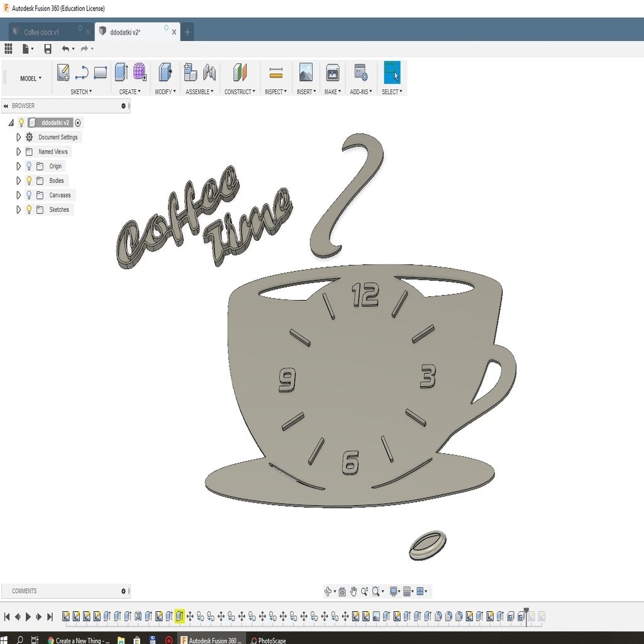Click the Extrude tool icon
644x644 pixels.
pyautogui.click(x=121, y=72)
